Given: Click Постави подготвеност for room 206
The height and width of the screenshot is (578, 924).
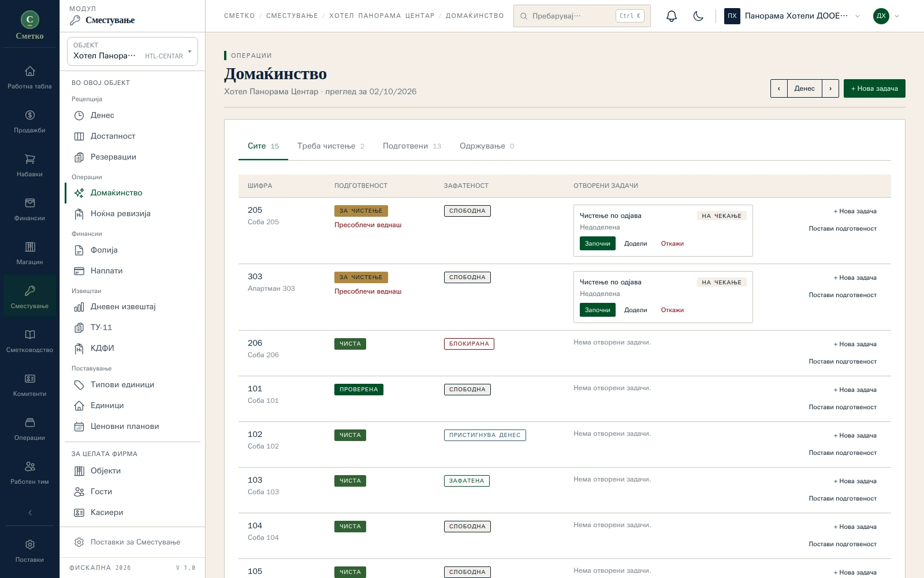Looking at the screenshot, I should (x=843, y=362).
